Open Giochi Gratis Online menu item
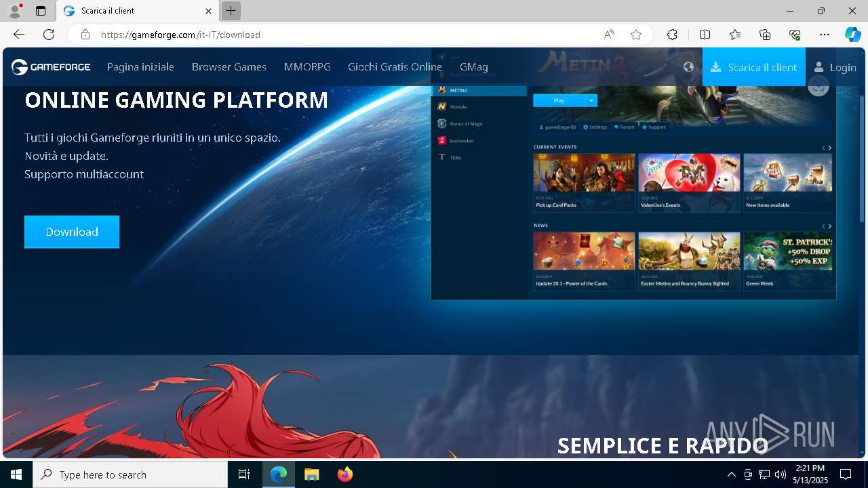The height and width of the screenshot is (488, 868). 395,66
